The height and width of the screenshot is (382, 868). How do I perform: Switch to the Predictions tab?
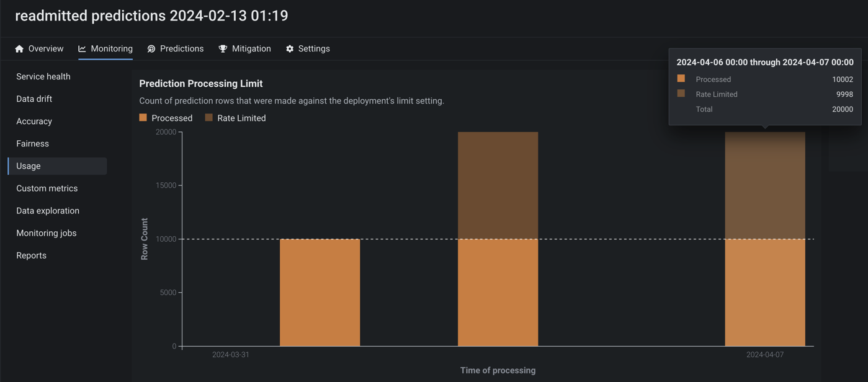pos(182,49)
